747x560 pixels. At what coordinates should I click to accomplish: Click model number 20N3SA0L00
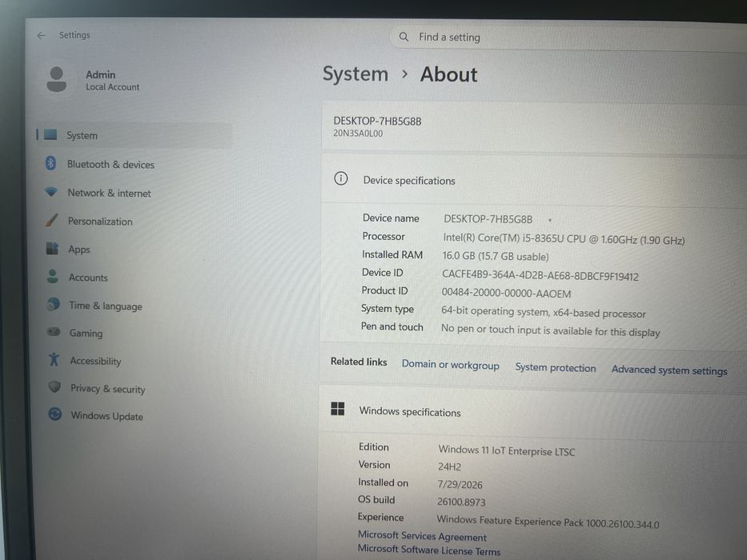358,134
